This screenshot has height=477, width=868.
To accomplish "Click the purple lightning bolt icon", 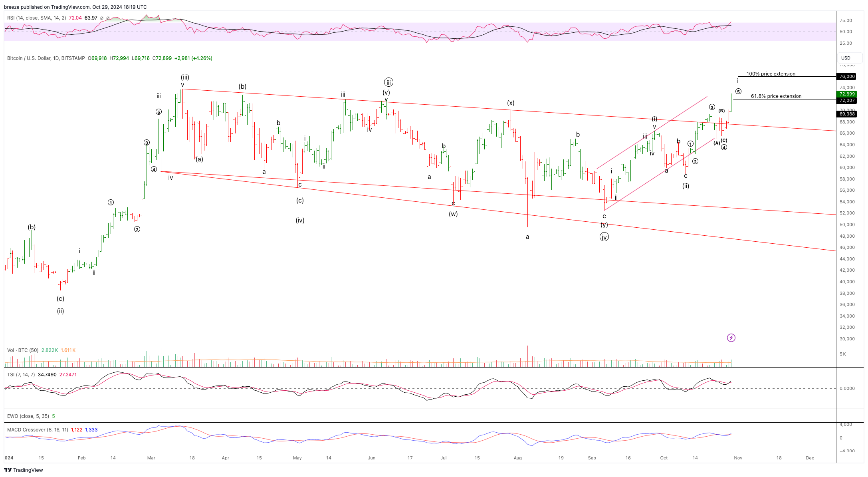I will [x=731, y=338].
